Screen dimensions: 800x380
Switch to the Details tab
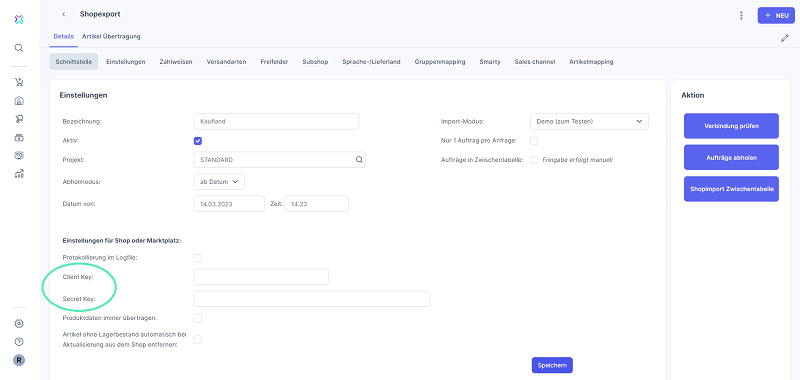coord(64,37)
